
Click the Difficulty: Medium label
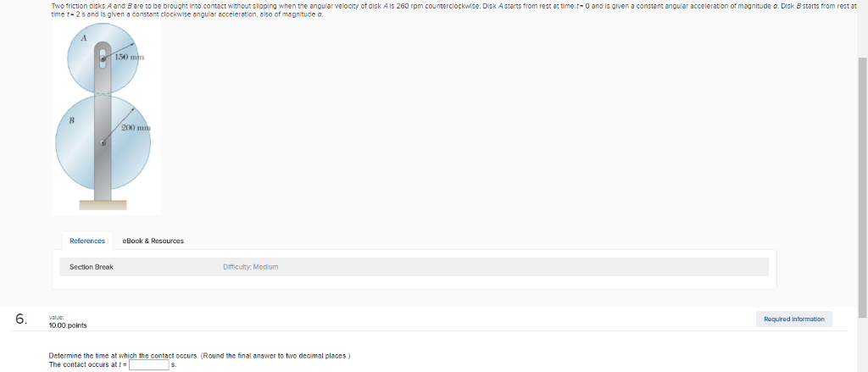pos(250,267)
